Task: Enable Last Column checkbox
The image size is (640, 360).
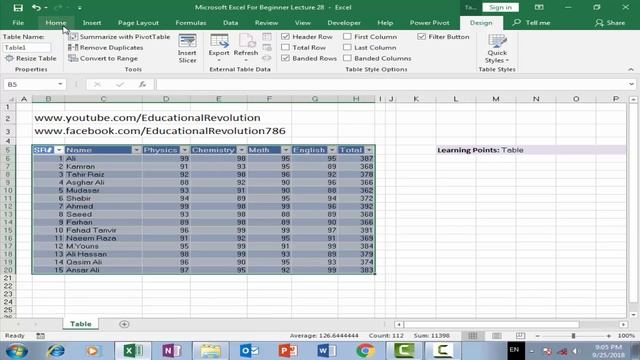Action: pyautogui.click(x=347, y=47)
